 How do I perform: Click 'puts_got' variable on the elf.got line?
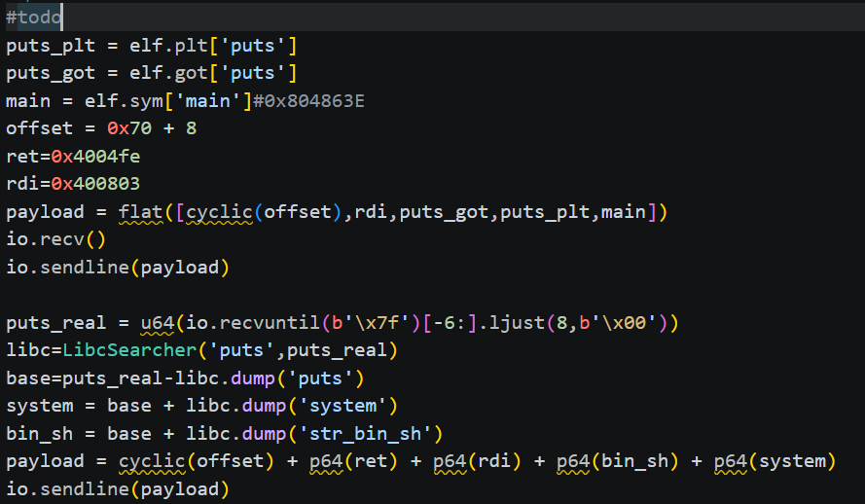(51, 73)
